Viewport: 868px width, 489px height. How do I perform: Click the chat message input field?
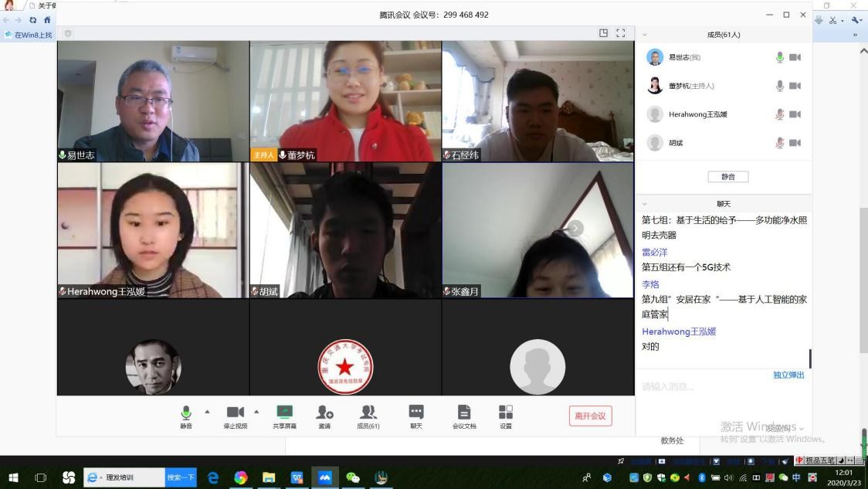pos(718,387)
